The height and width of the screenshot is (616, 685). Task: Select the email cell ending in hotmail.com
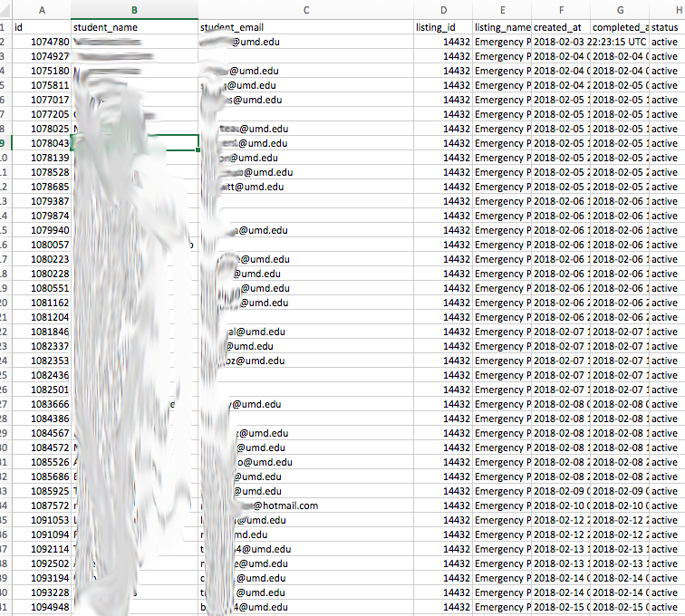pyautogui.click(x=306, y=505)
